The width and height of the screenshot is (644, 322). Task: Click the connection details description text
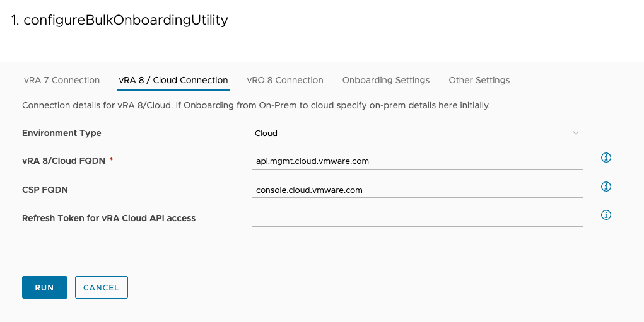point(255,105)
